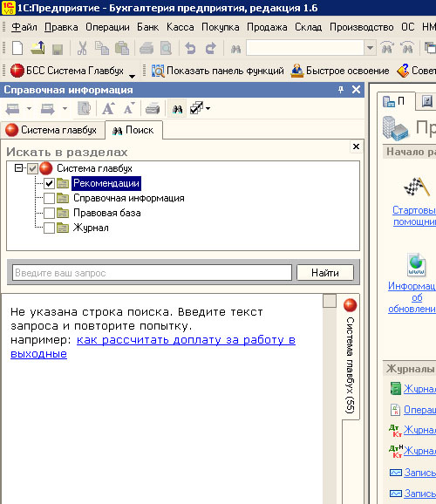
Task: Click Показать панель функций button
Action: [x=218, y=71]
